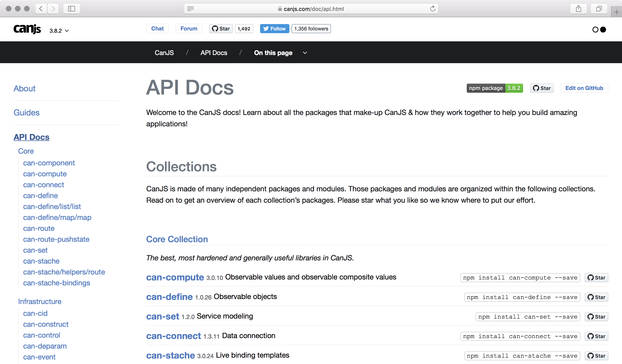Image resolution: width=622 pixels, height=364 pixels.
Task: Click the npm package 3.8.2 badge
Action: tap(495, 88)
